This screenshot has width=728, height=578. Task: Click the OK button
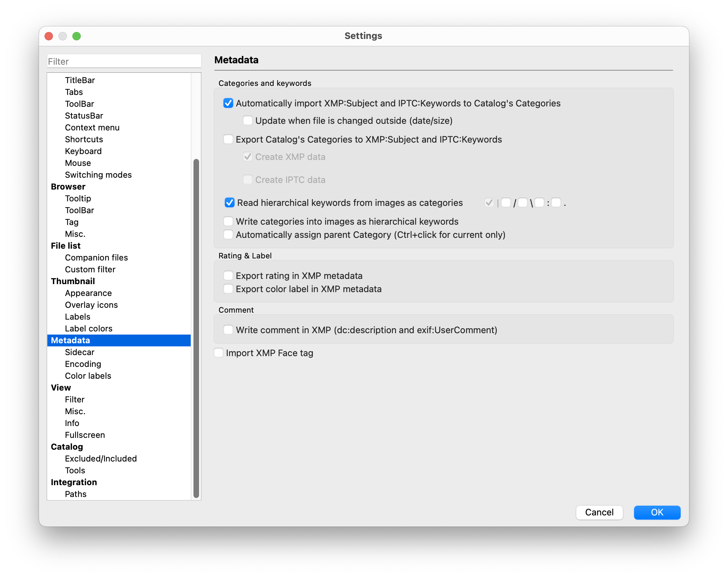657,512
